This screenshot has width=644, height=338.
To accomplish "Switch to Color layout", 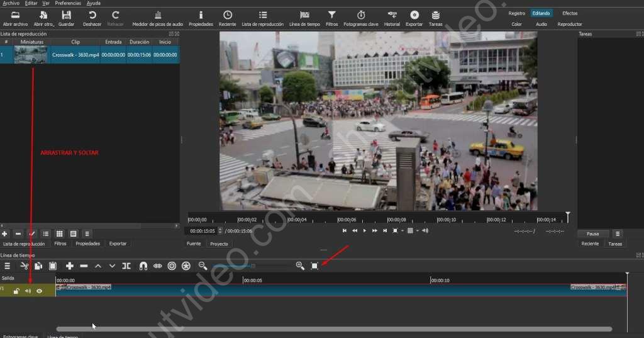I will 517,25.
